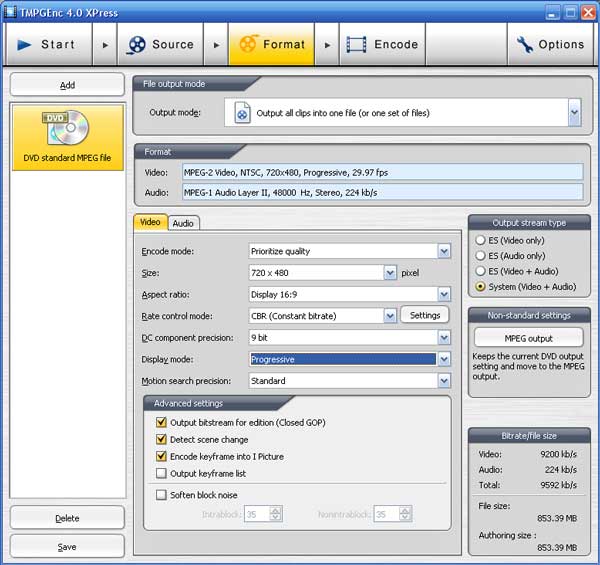Click the arrow between Start and Source
The image size is (600, 565).
pos(105,45)
